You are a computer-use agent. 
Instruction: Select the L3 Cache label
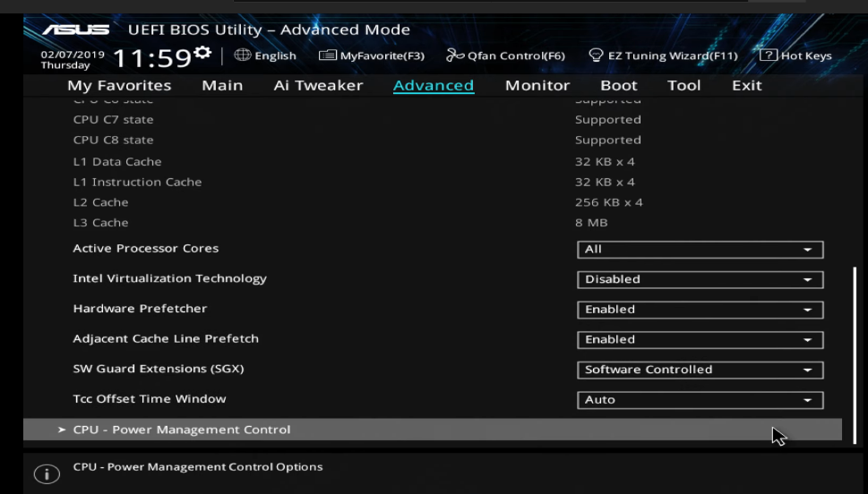coord(100,222)
